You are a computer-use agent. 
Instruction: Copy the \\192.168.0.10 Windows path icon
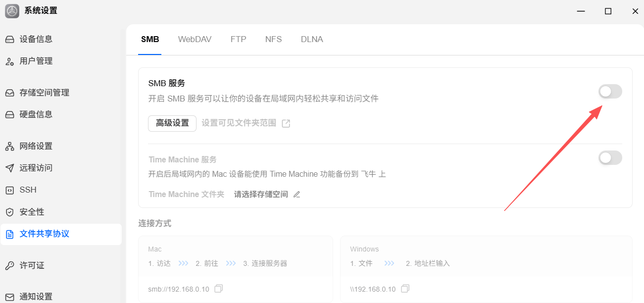point(405,289)
